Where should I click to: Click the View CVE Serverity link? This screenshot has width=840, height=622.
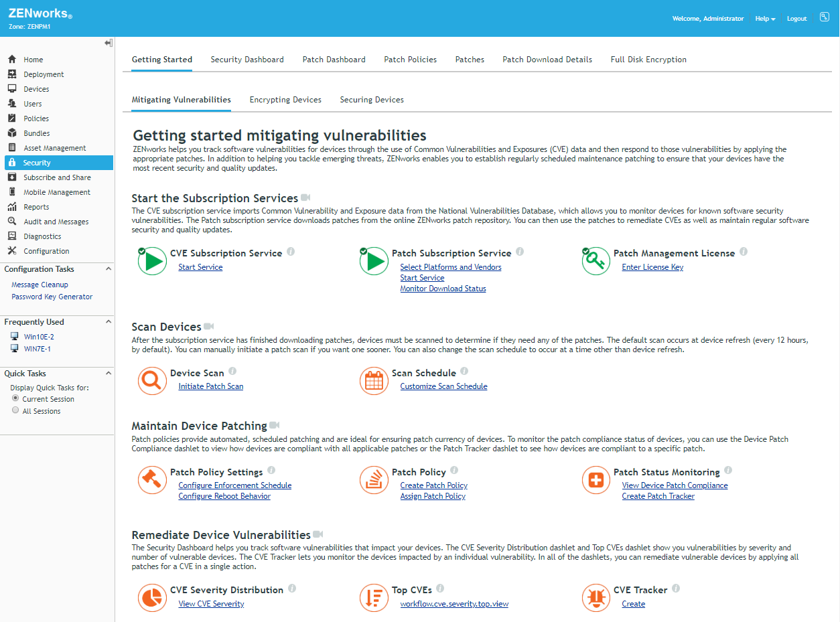211,604
